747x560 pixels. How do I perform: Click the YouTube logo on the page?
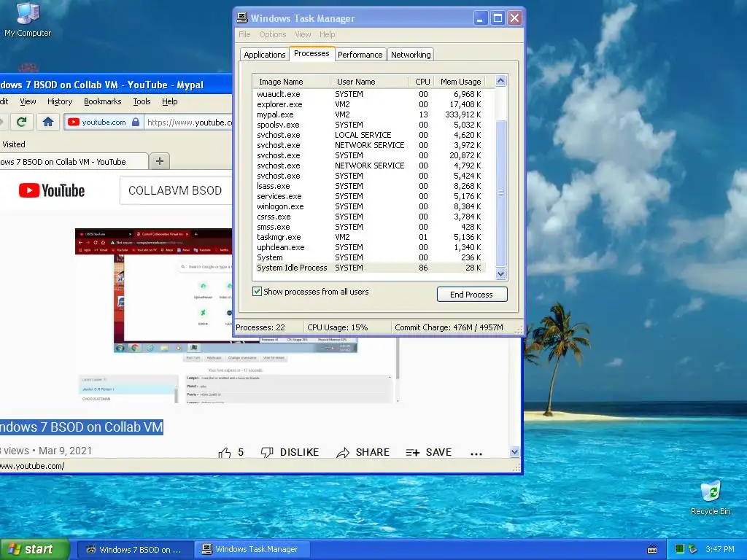coord(52,190)
